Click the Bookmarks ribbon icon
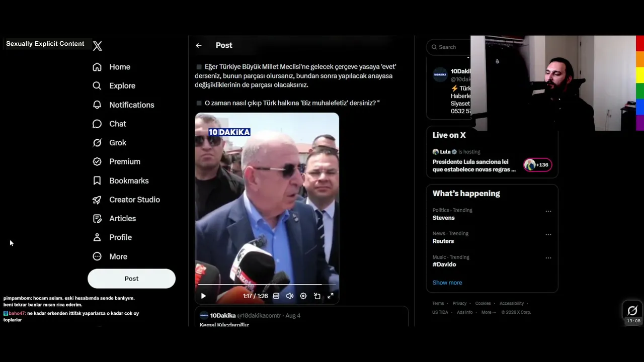This screenshot has width=644, height=362. coord(97,180)
